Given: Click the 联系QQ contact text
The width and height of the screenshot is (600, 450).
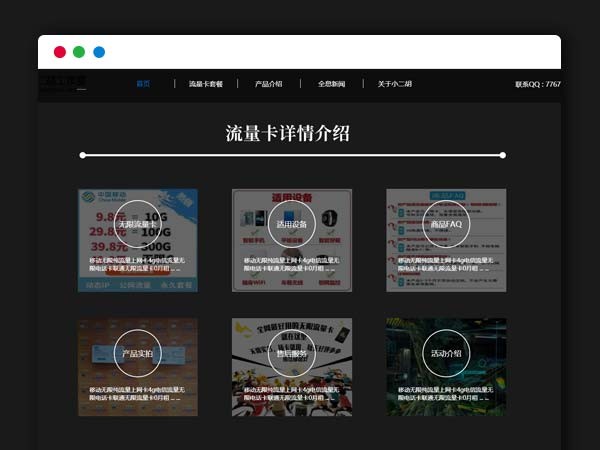Looking at the screenshot, I should click(x=537, y=84).
